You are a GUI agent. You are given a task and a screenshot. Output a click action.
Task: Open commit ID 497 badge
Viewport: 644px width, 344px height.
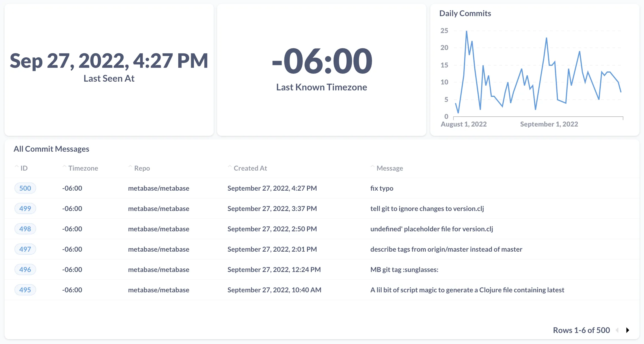click(25, 249)
